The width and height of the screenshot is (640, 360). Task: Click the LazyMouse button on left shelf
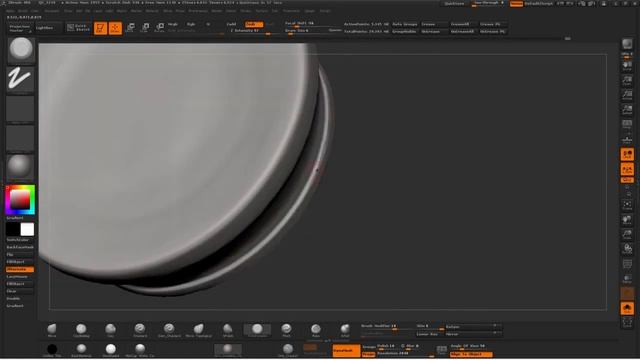pos(20,276)
